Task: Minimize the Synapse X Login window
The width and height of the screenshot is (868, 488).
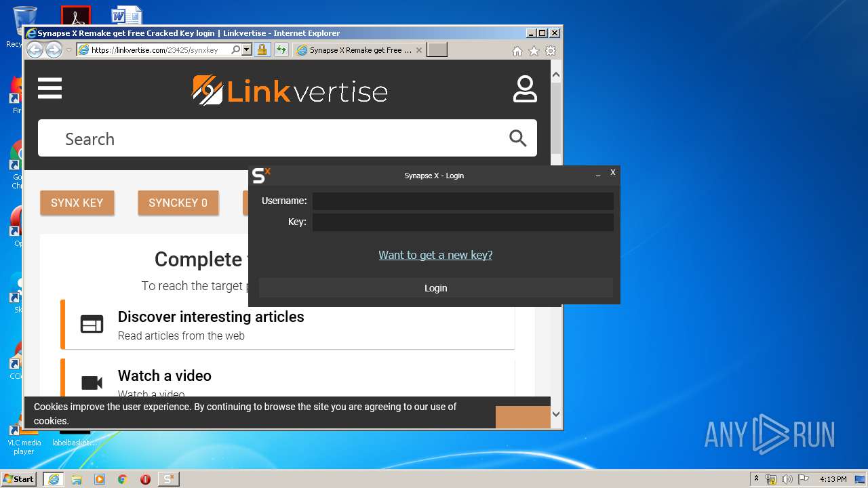Action: tap(598, 175)
